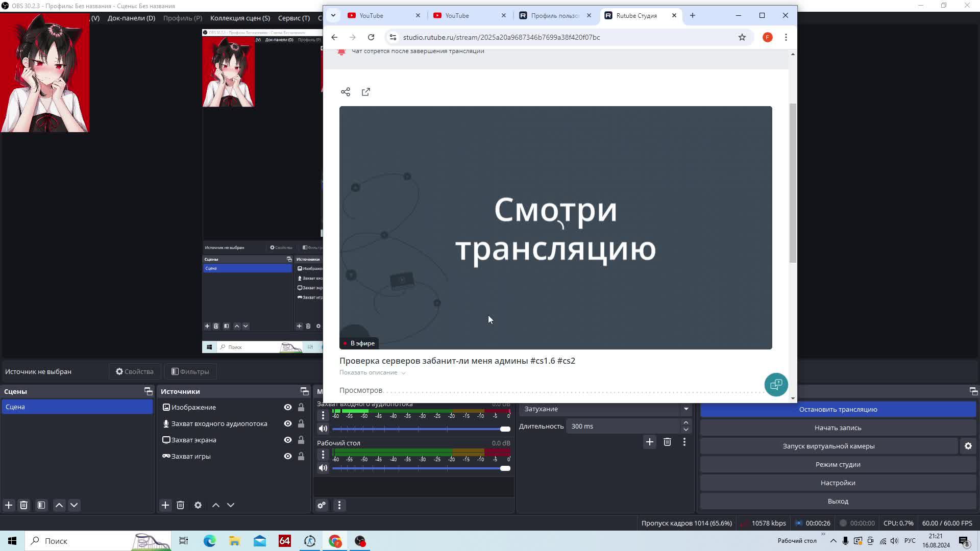Open Сервис (T) menu
Viewport: 980px width, 551px height.
click(294, 18)
